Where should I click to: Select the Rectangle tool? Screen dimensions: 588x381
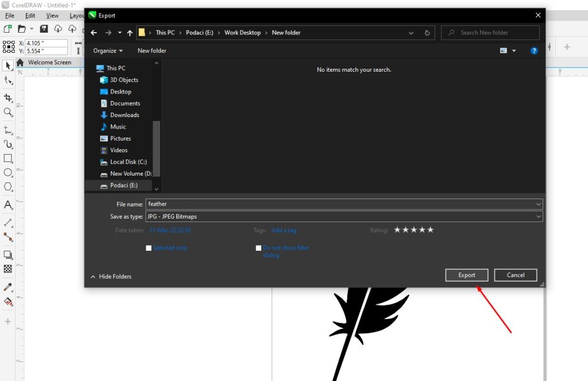7,158
